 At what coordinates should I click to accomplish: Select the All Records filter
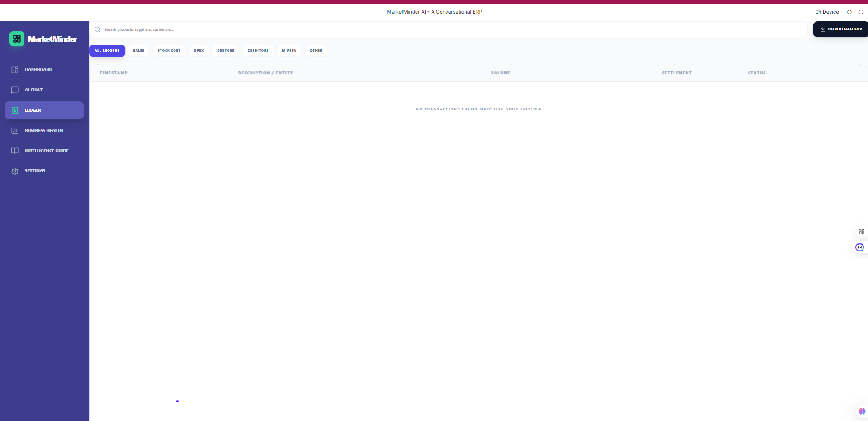[x=107, y=51]
